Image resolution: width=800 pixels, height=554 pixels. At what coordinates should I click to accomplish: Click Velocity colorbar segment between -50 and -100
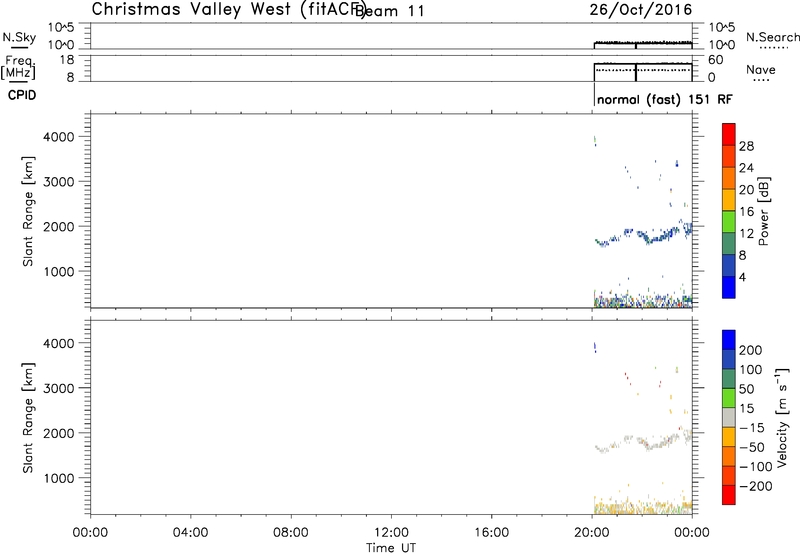(x=729, y=456)
